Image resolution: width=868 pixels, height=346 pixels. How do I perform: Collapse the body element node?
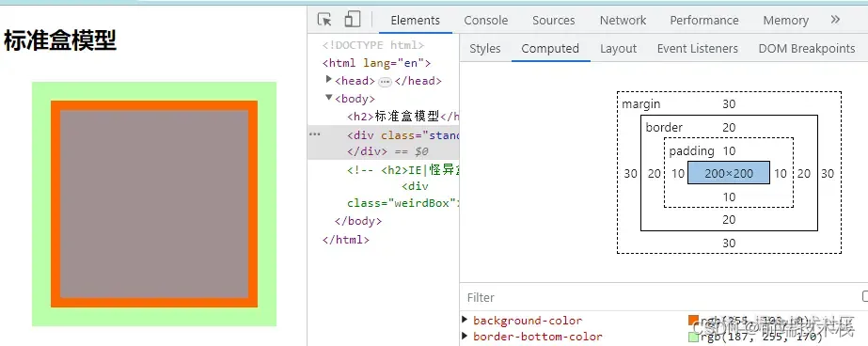coord(329,98)
